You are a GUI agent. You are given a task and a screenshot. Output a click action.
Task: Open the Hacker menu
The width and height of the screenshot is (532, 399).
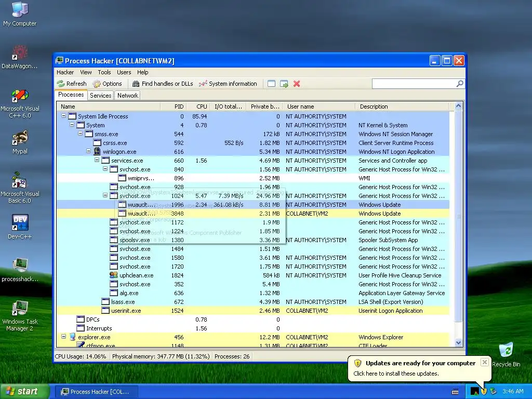(x=65, y=72)
